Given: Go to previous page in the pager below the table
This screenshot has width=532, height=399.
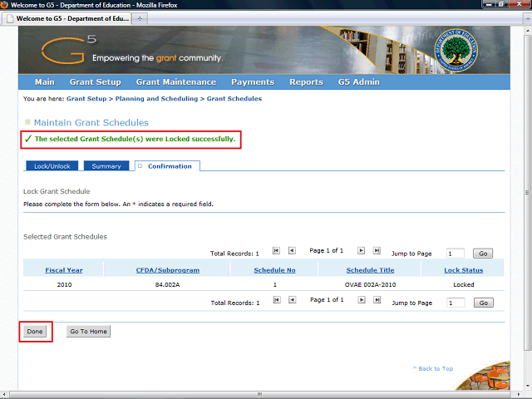Looking at the screenshot, I should pos(293,300).
